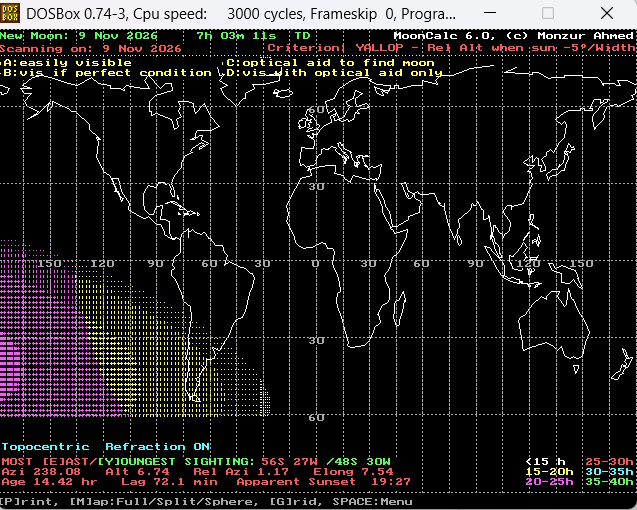Click the 'Refraction ON' label
The width and height of the screenshot is (637, 510).
[158, 447]
